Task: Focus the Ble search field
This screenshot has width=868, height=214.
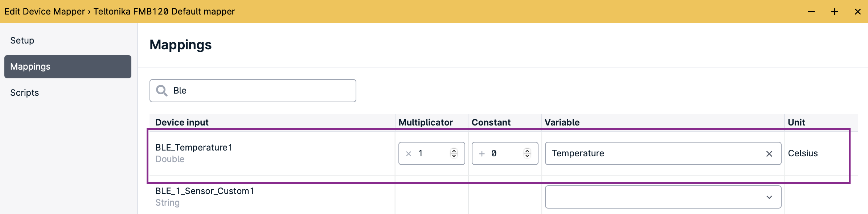Action: point(253,91)
